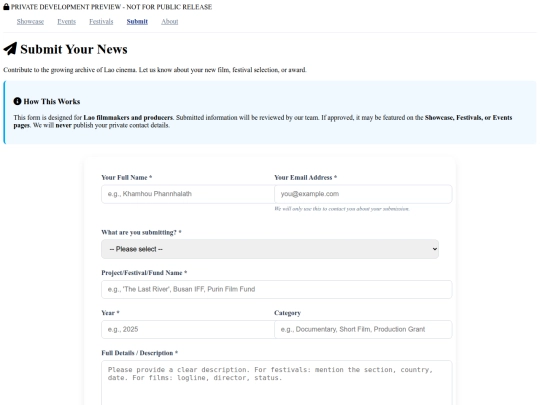Open the Festivals navigation link

coord(101,21)
